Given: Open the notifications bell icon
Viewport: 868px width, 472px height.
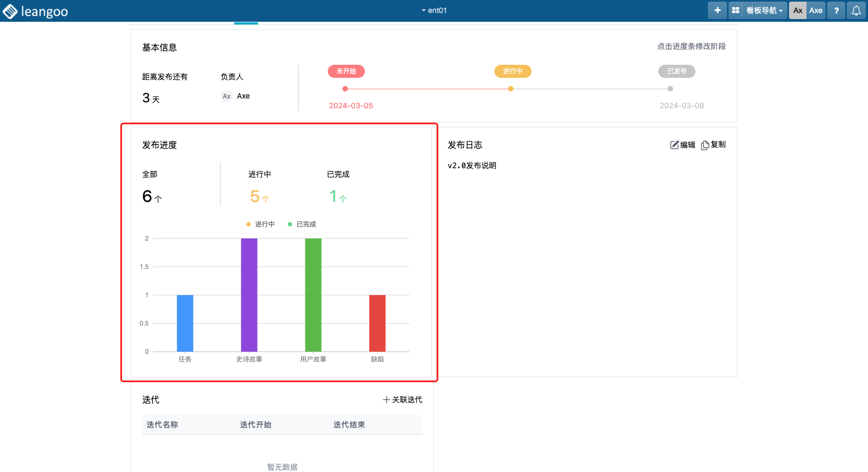Looking at the screenshot, I should point(856,10).
